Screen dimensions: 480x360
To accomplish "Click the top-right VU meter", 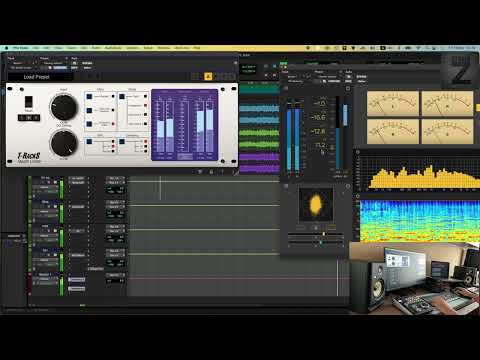I will click(447, 104).
